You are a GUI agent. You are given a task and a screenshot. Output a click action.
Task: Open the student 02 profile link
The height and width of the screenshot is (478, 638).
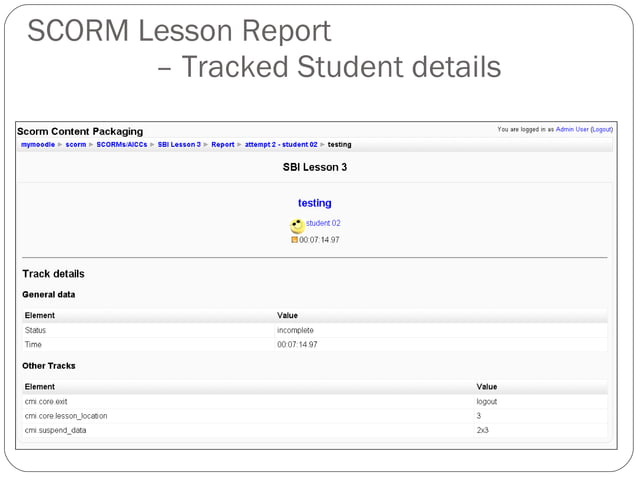pos(323,223)
